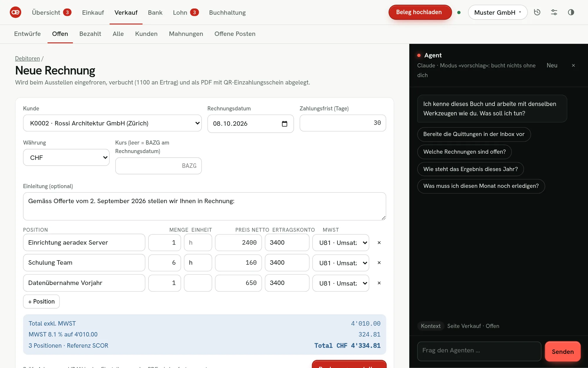This screenshot has width=588, height=368.
Task: Click the Preis Netto field showing 650
Action: pyautogui.click(x=238, y=283)
